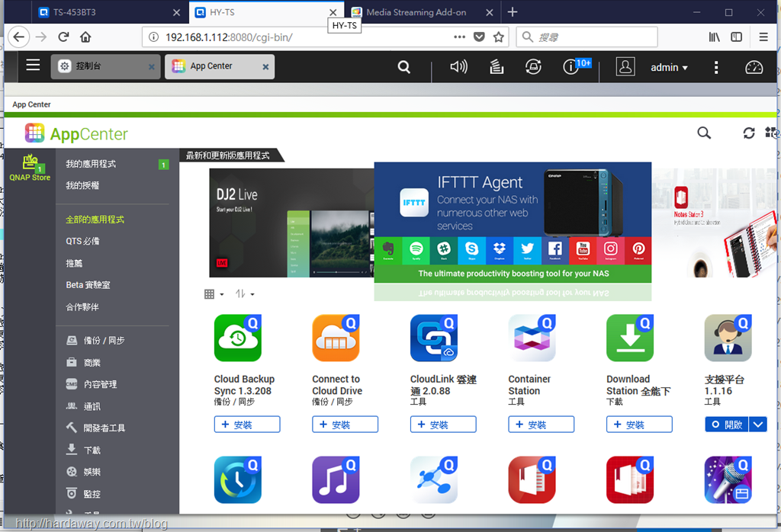This screenshot has height=532, width=781.
Task: Open Download Station app icon
Action: [x=630, y=338]
